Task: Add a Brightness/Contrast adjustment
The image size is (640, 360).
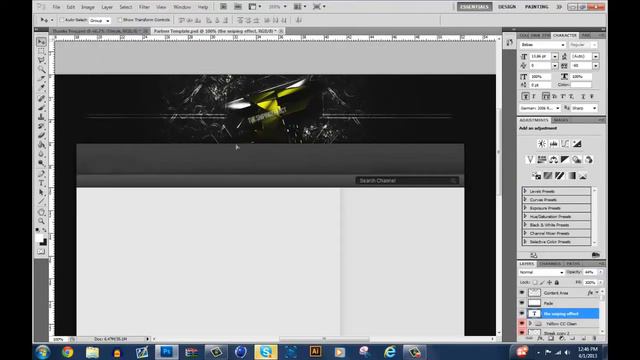Action: click(542, 144)
